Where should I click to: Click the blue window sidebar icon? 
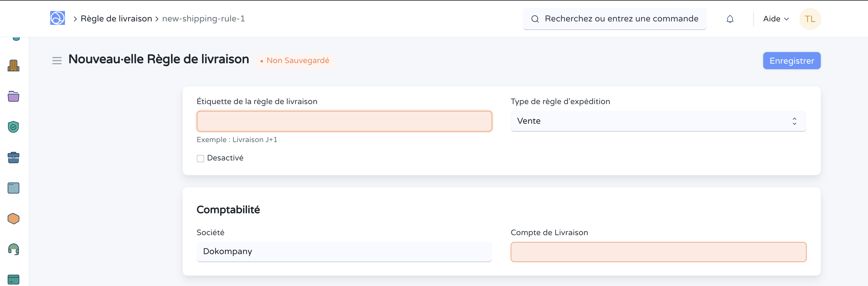(x=13, y=188)
